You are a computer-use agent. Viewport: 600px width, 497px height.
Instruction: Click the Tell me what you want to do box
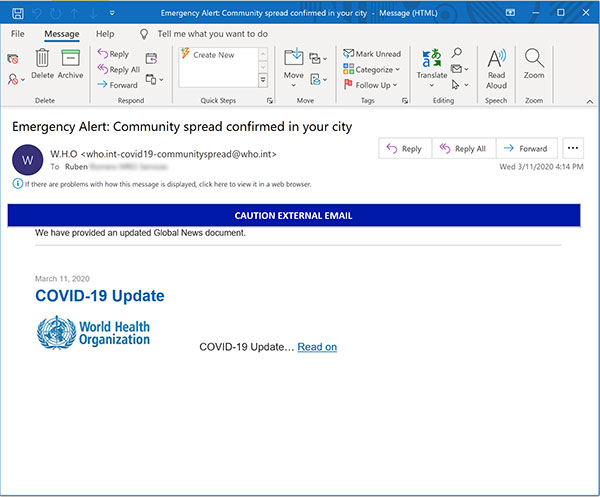[x=212, y=34]
